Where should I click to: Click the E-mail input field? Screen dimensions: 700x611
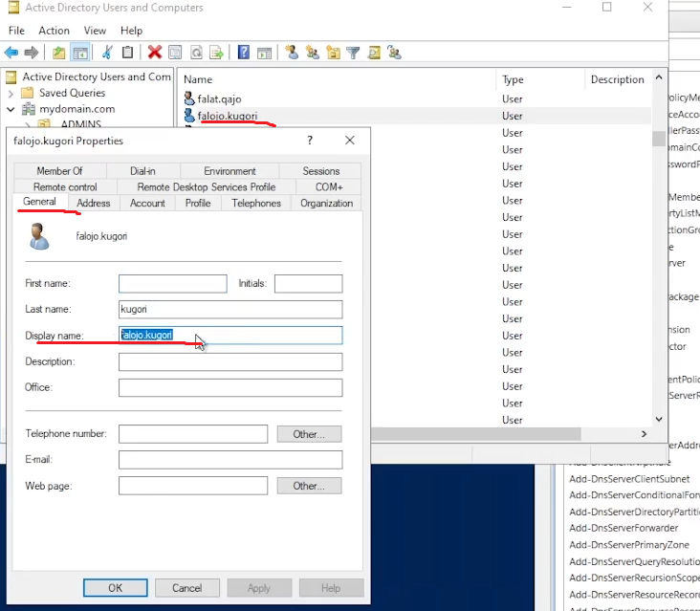click(230, 460)
